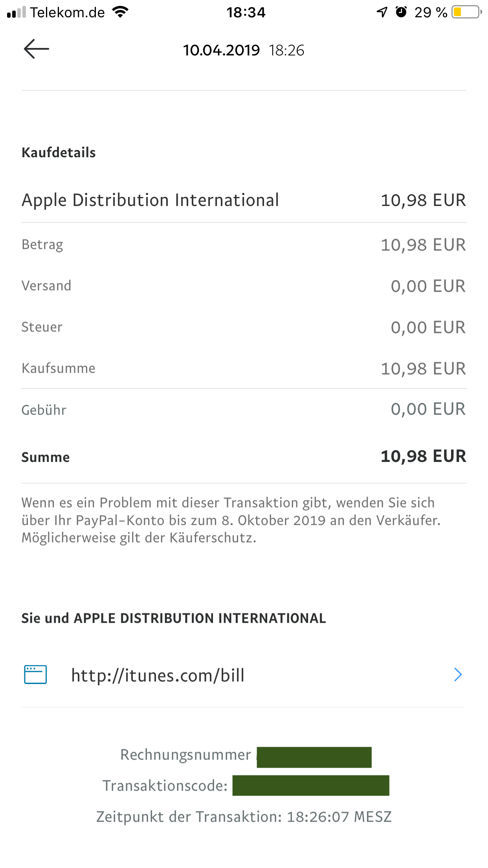488x868 pixels.
Task: Tap the back arrow icon
Action: (36, 49)
